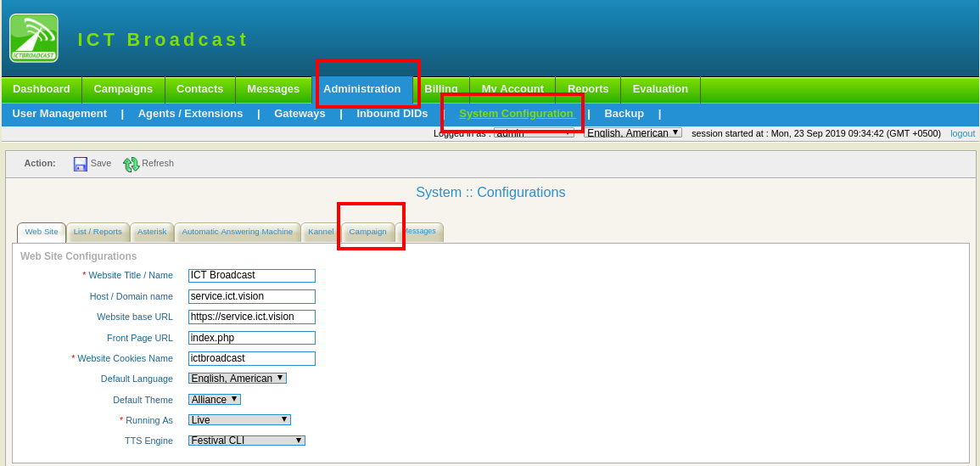
Task: Click the logout link
Action: click(x=962, y=133)
